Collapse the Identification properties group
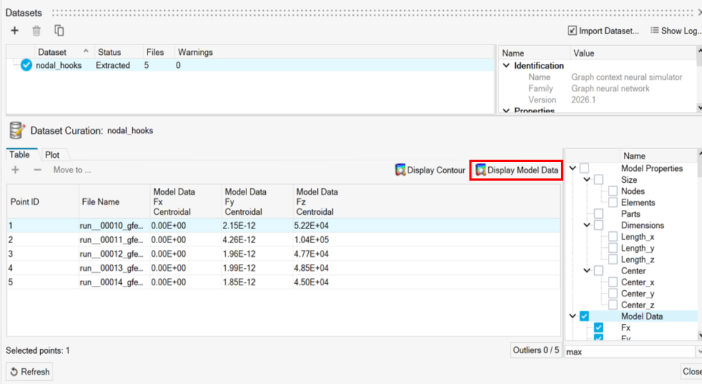This screenshot has width=702, height=384. (506, 66)
